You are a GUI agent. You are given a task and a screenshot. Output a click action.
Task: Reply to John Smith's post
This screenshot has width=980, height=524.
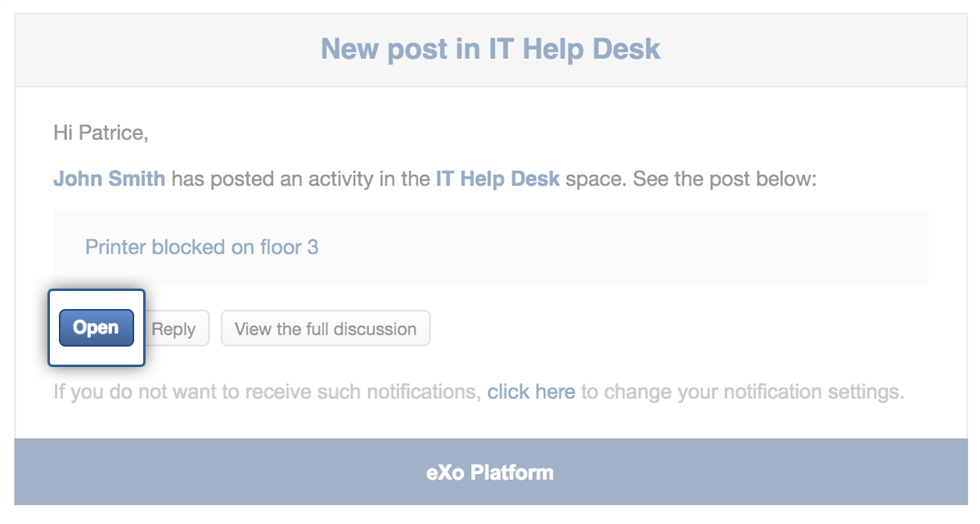pyautogui.click(x=177, y=329)
